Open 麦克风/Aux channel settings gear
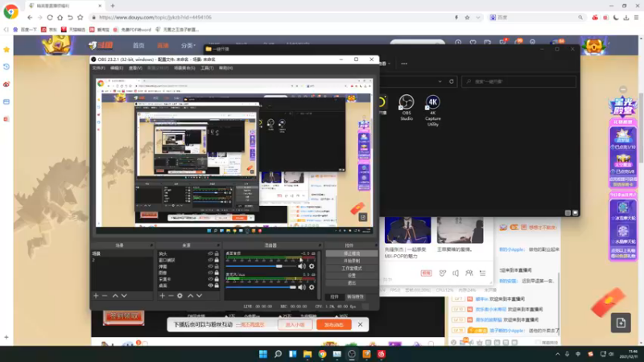This screenshot has width=644, height=362. point(312,287)
